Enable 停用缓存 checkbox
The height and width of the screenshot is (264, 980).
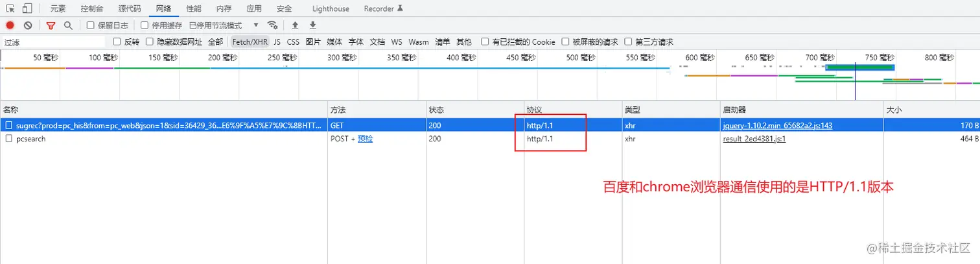[x=145, y=25]
